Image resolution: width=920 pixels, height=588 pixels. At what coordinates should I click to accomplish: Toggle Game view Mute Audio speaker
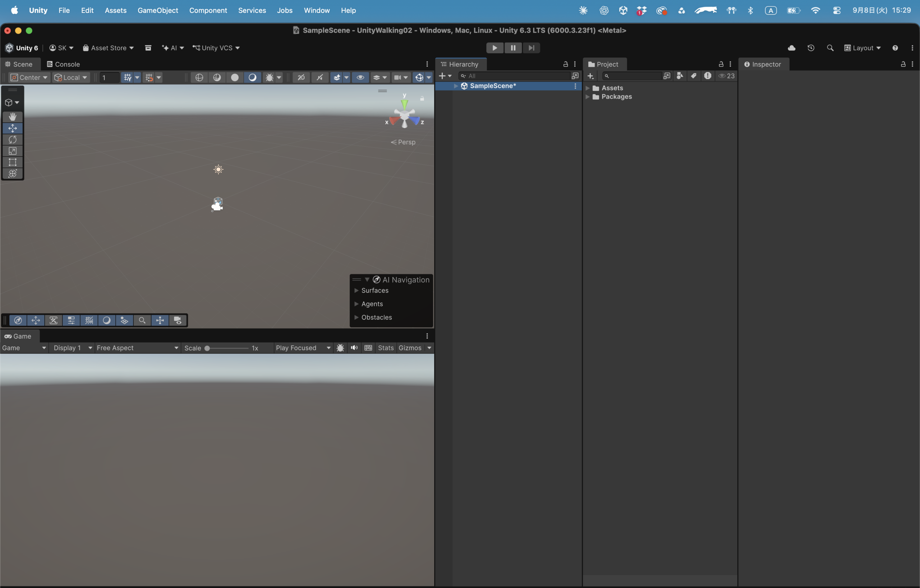pos(354,348)
